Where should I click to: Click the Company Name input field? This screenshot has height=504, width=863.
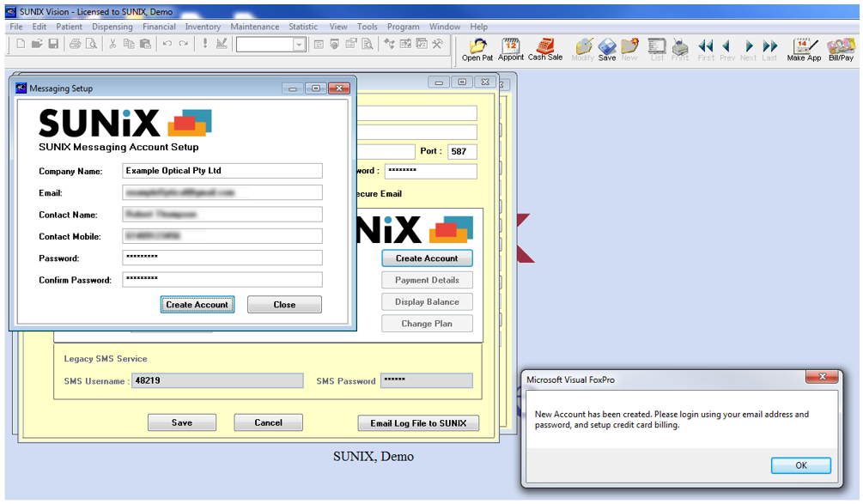click(x=222, y=171)
